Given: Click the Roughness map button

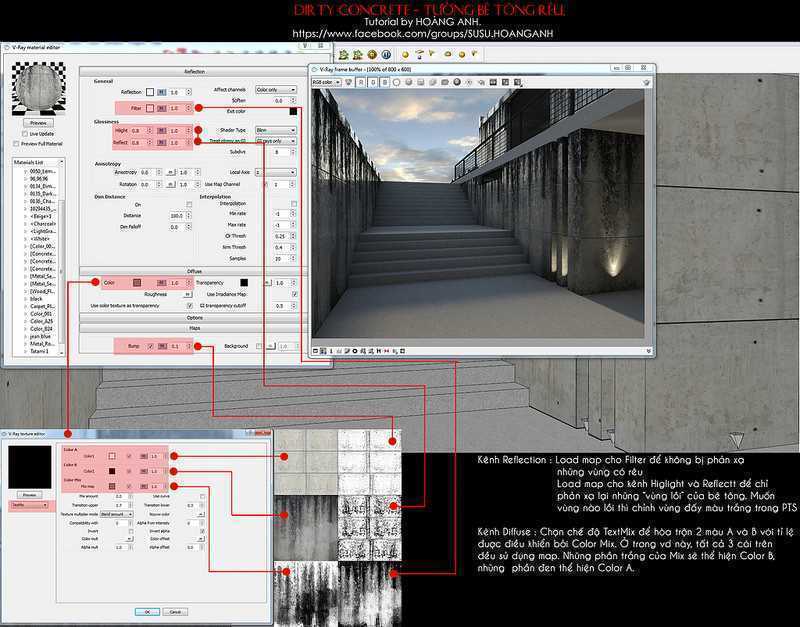Looking at the screenshot, I should coord(187,294).
